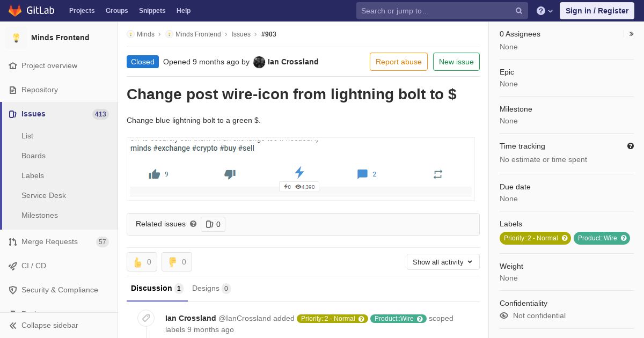
Task: Click the Closed status badge
Action: pos(143,62)
